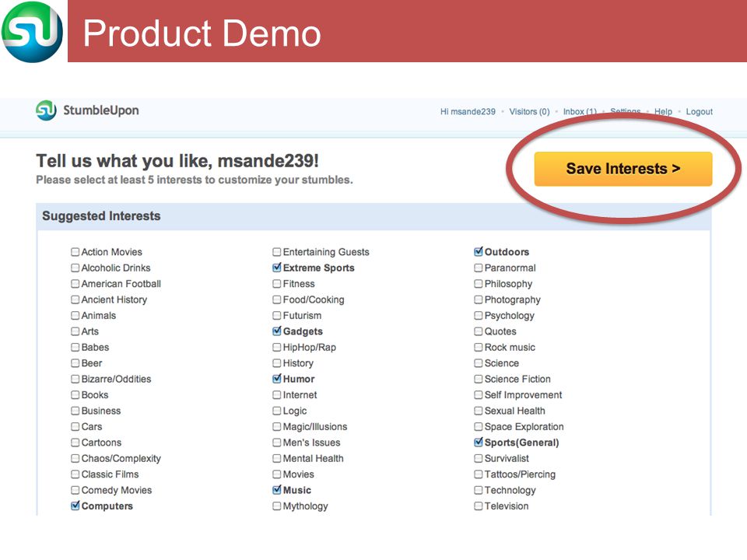Check the Magic/Illusions checkbox

coord(277,427)
